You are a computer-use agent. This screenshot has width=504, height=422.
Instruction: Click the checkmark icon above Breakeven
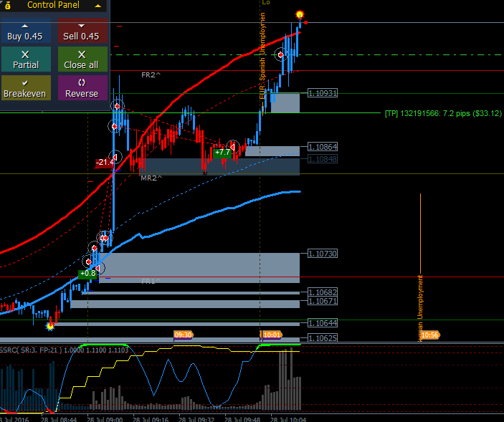click(x=25, y=83)
